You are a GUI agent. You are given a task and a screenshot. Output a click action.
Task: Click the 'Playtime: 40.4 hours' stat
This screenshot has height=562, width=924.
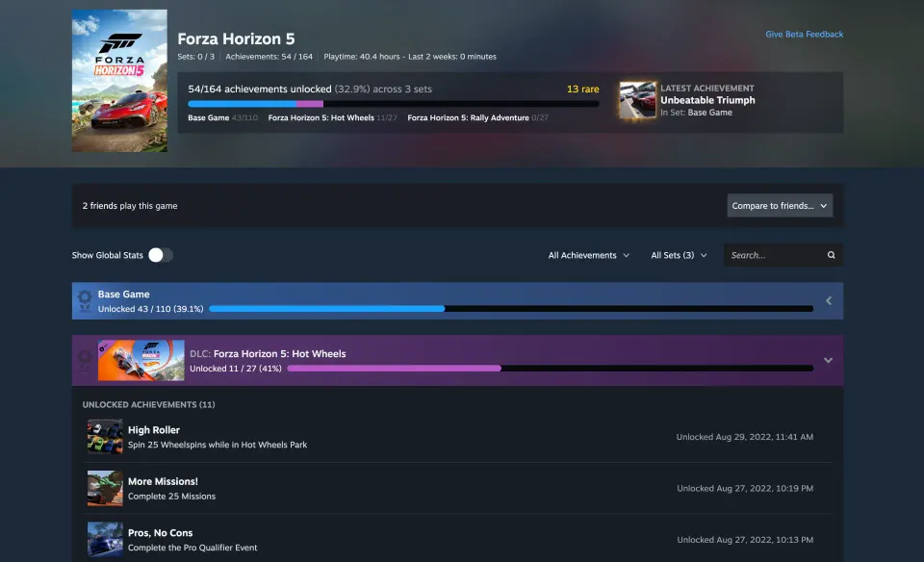[x=362, y=57]
